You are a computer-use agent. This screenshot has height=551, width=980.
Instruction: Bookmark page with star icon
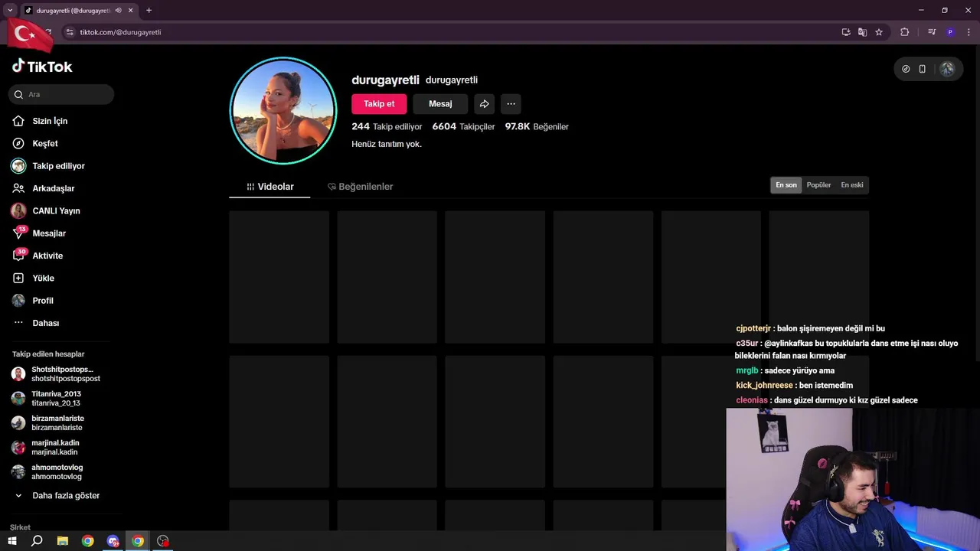(879, 32)
